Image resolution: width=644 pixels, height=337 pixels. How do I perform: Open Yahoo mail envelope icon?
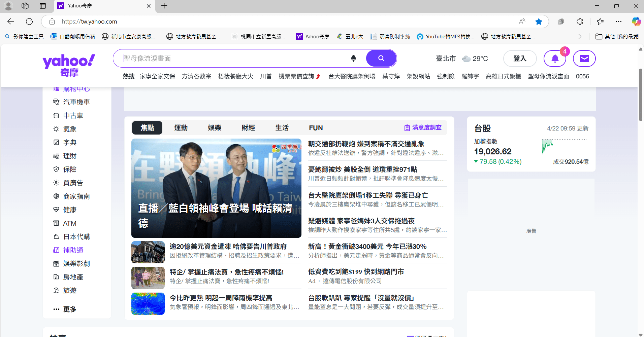coord(584,59)
